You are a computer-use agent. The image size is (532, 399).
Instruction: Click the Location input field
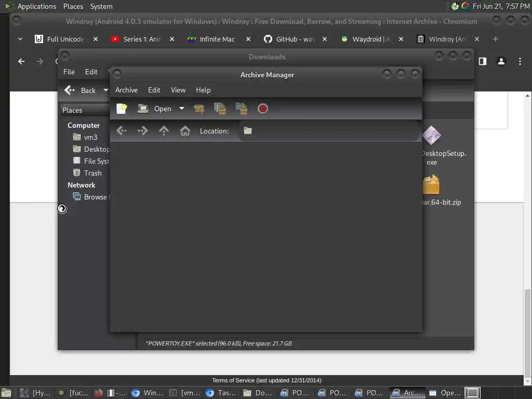[x=328, y=130]
